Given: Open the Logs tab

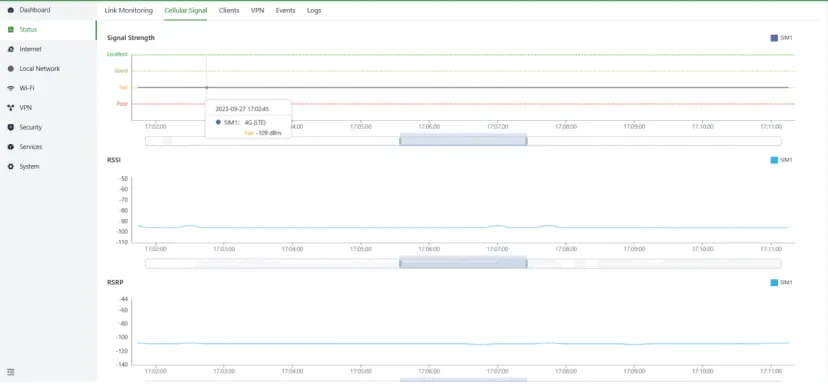Looking at the screenshot, I should 314,10.
